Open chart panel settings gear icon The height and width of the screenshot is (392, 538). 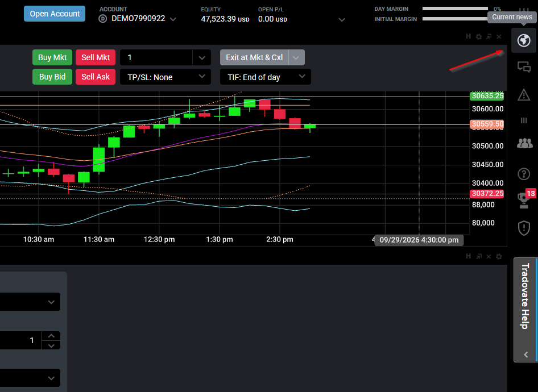[479, 37]
